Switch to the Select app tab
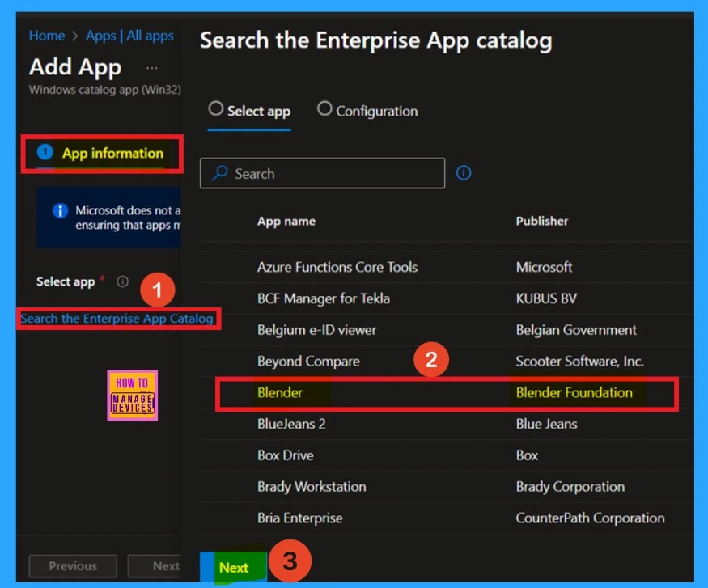This screenshot has width=708, height=588. (249, 111)
